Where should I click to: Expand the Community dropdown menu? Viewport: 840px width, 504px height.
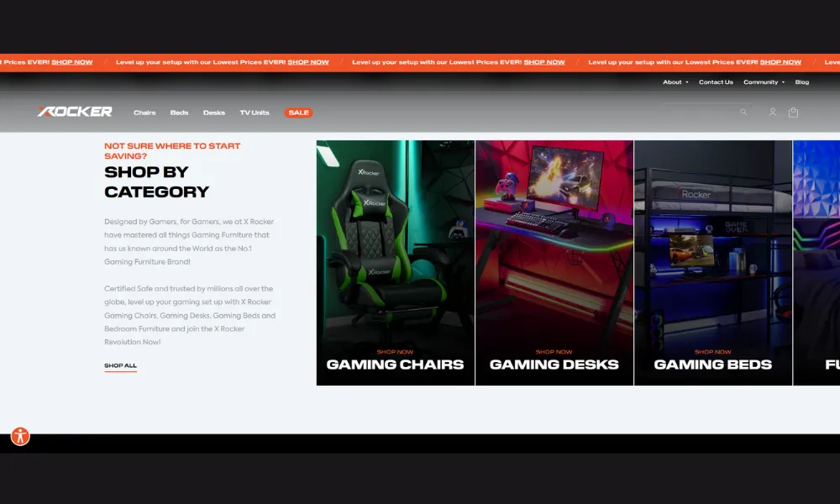764,82
